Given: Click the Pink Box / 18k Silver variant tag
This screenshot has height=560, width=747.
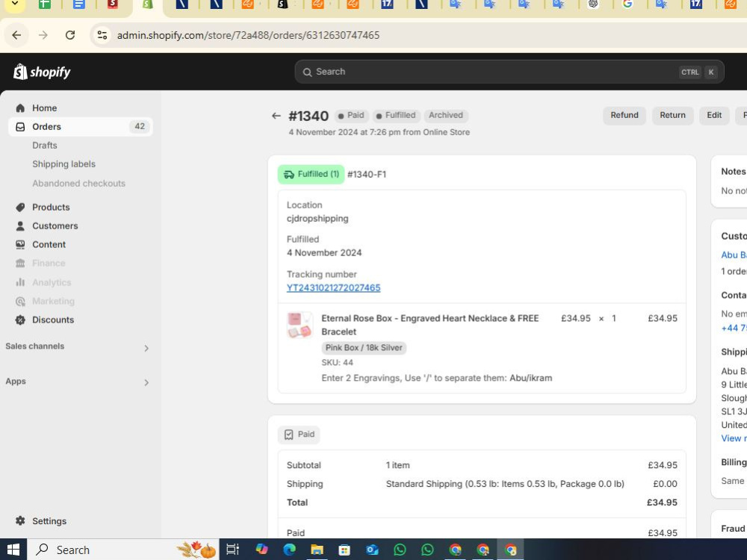Looking at the screenshot, I should 364,348.
